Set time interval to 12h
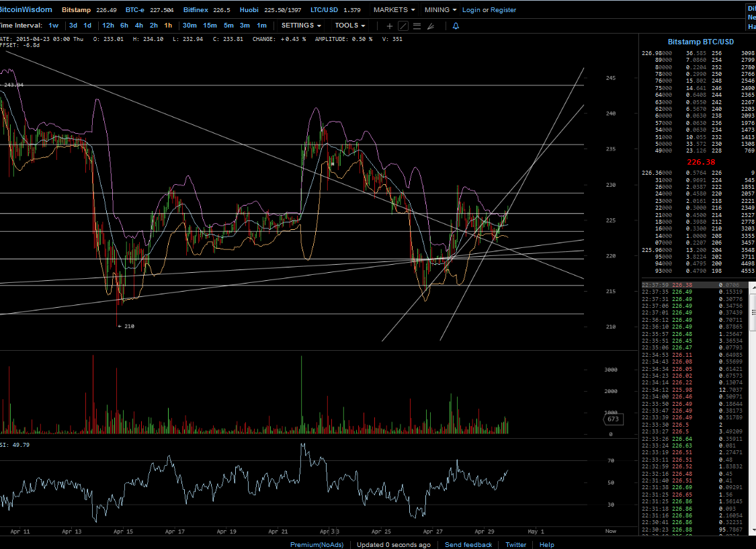Viewport: 756px width, 549px height. 108,26
